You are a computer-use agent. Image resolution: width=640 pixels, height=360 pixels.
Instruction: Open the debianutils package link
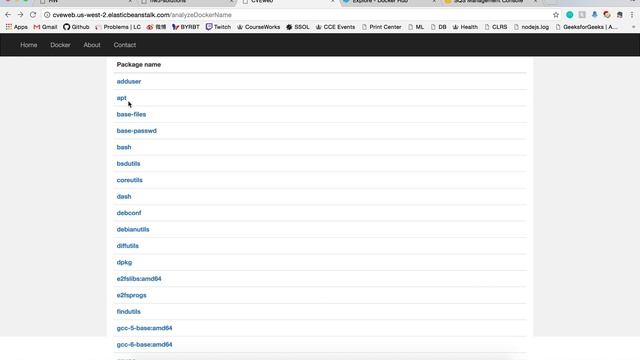(x=133, y=229)
